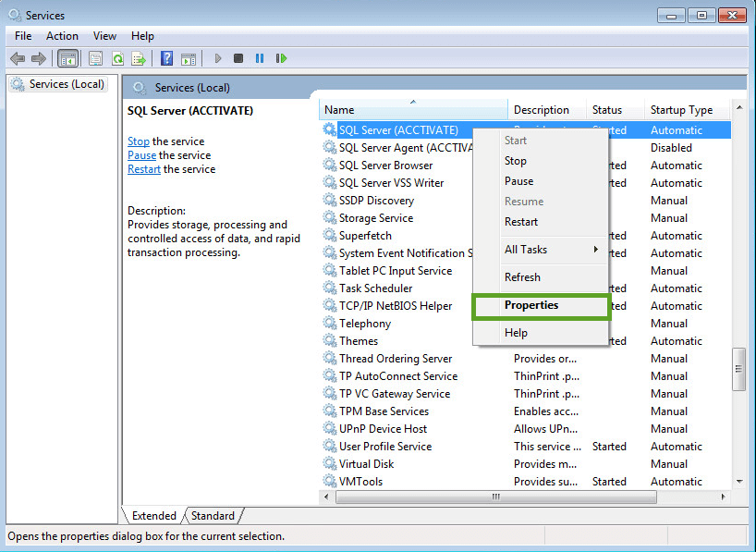Click the Forward arrow in the toolbar
Image resolution: width=756 pixels, height=552 pixels.
39,59
